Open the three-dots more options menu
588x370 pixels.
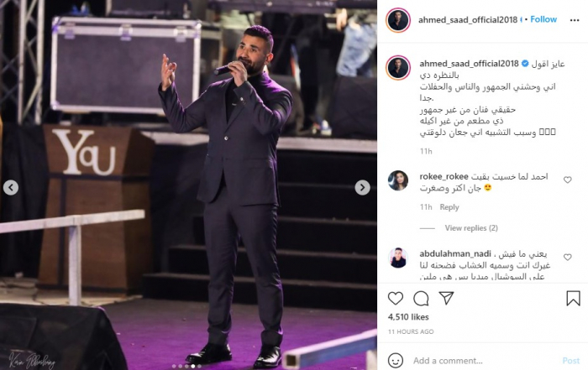(575, 20)
